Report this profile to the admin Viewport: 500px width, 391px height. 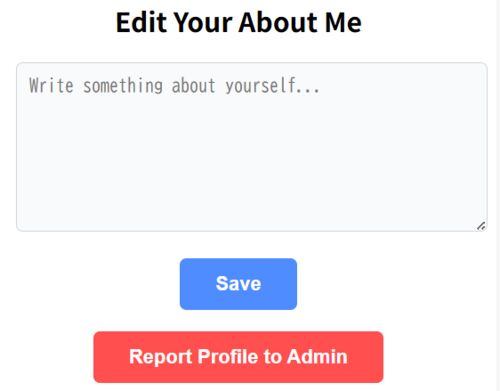tap(238, 357)
